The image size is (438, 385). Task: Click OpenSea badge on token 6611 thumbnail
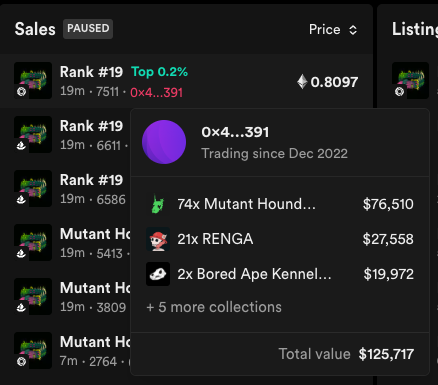(x=21, y=146)
